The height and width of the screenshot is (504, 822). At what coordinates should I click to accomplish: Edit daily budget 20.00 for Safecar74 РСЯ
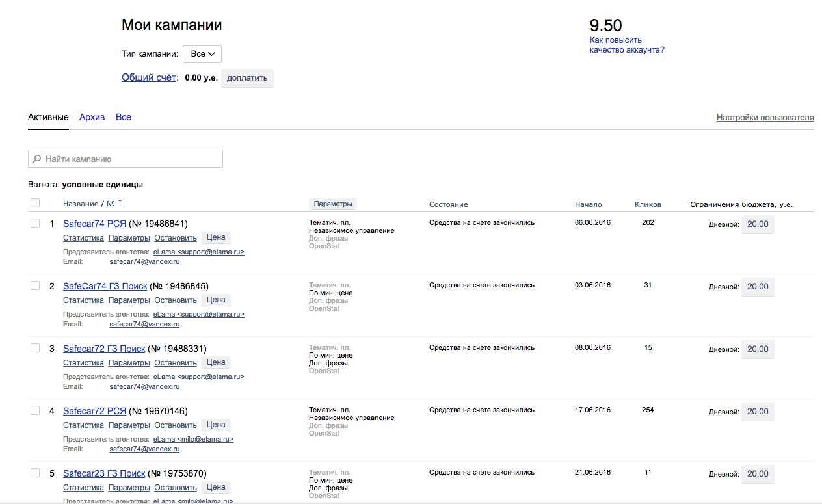tap(758, 224)
